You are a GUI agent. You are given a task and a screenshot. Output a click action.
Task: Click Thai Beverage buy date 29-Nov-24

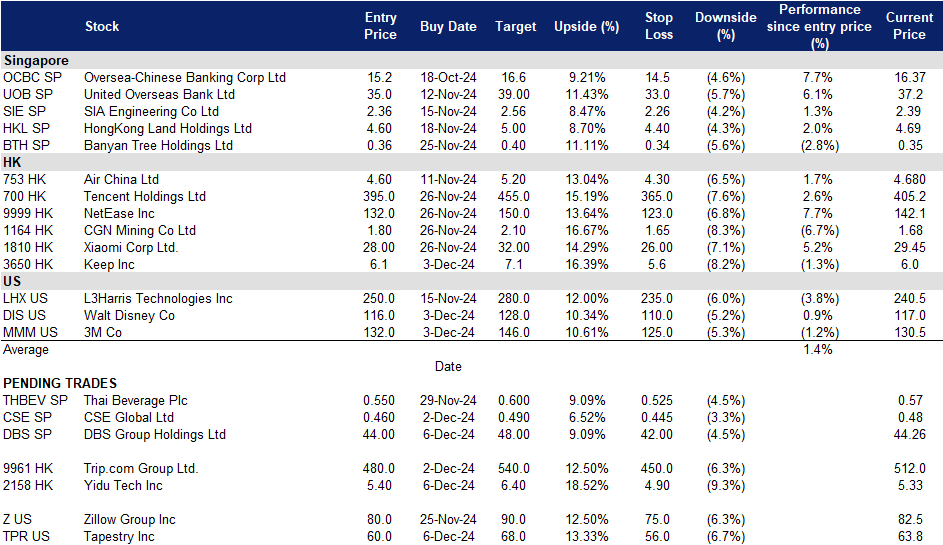tap(448, 401)
